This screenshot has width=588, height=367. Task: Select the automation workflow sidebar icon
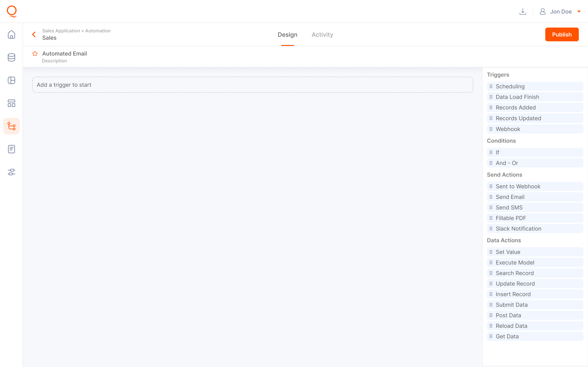pos(11,126)
